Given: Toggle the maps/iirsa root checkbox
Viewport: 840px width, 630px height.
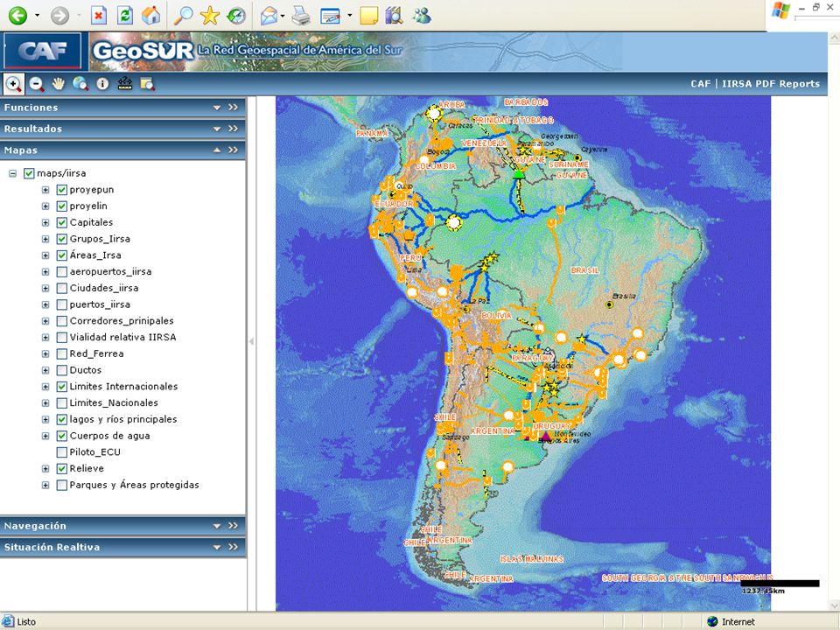Looking at the screenshot, I should point(29,173).
